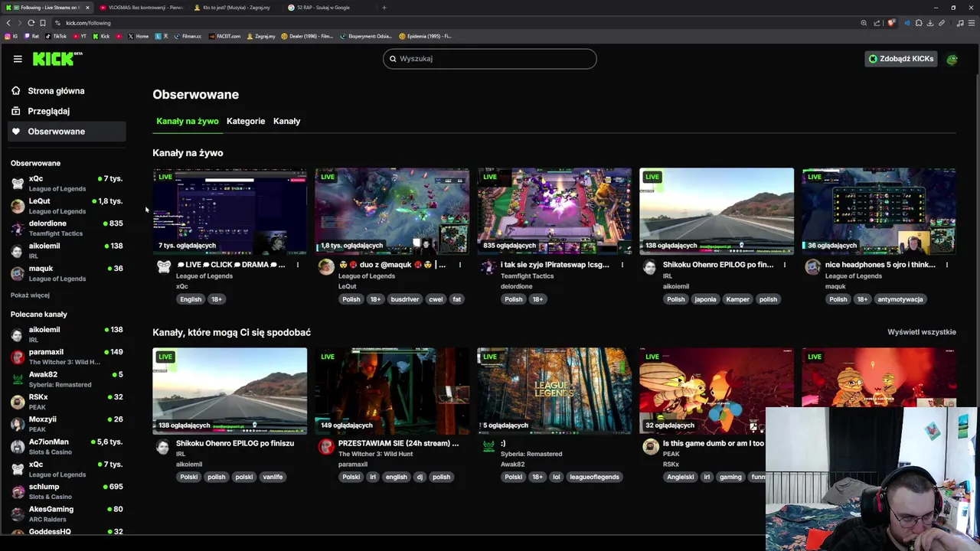Switch to the Kategorie tab
This screenshot has height=551, width=980.
246,121
